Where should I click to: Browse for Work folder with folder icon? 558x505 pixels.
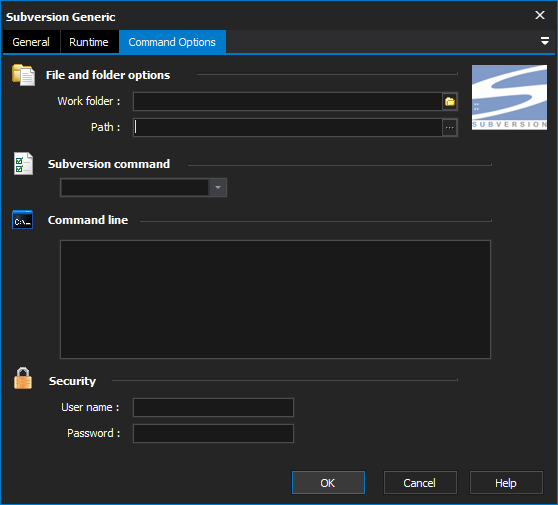coord(450,101)
